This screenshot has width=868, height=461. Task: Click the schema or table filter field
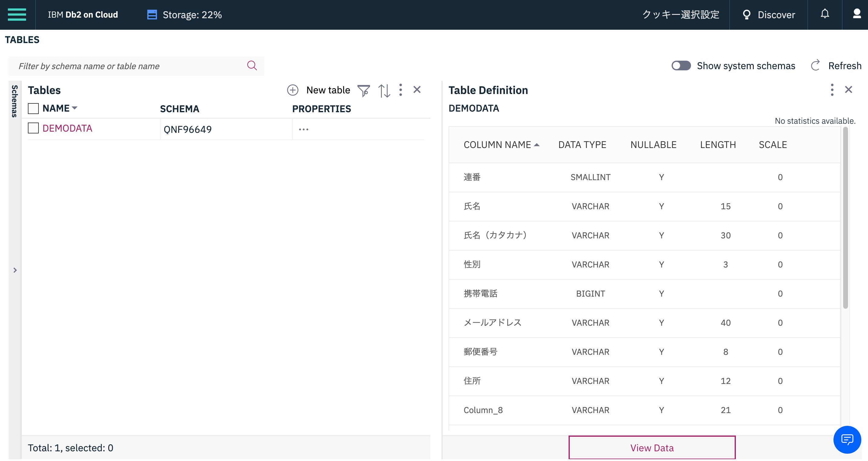click(x=128, y=66)
